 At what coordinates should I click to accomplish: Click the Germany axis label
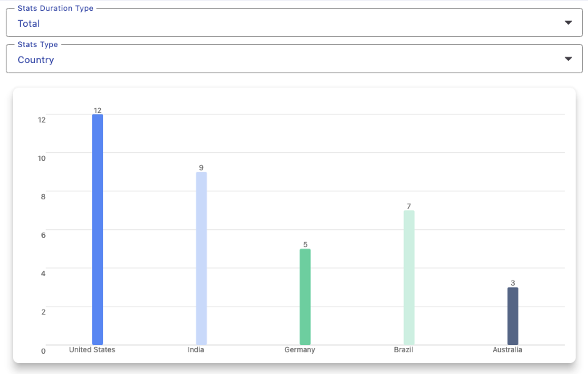299,350
